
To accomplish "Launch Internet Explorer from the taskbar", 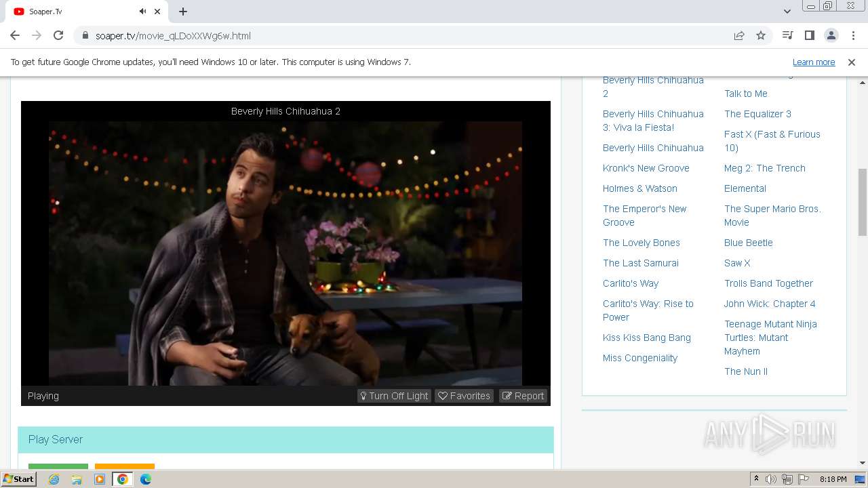I will pos(54,479).
